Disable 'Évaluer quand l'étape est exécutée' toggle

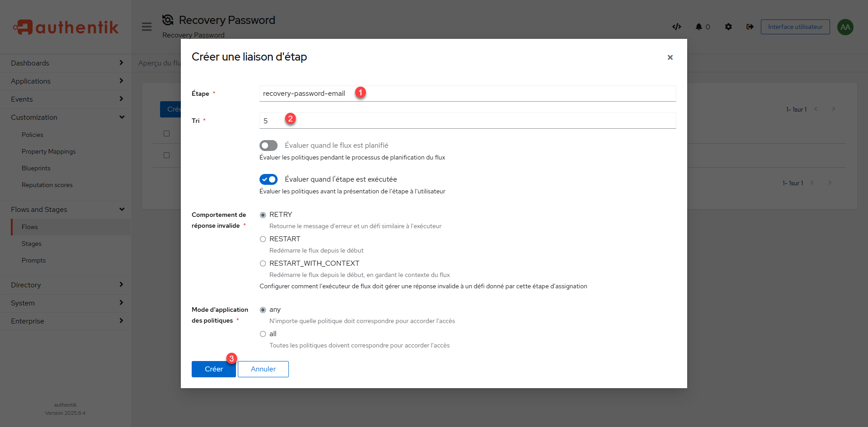tap(269, 179)
